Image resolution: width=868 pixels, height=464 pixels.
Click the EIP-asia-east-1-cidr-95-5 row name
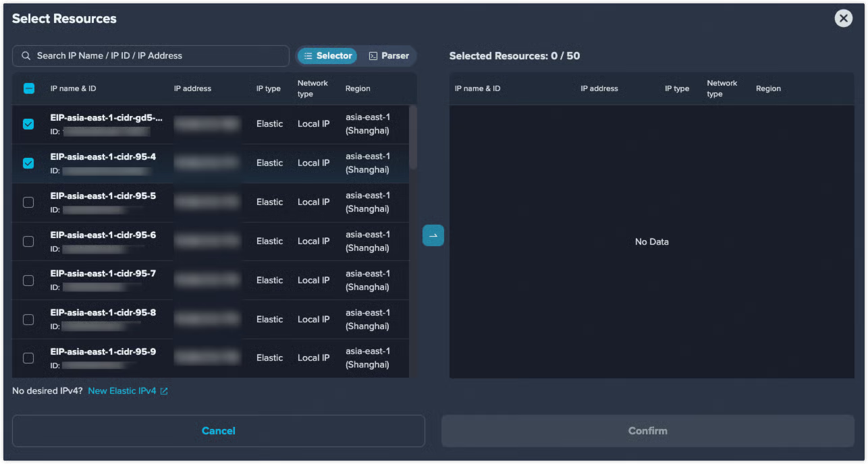coord(103,196)
